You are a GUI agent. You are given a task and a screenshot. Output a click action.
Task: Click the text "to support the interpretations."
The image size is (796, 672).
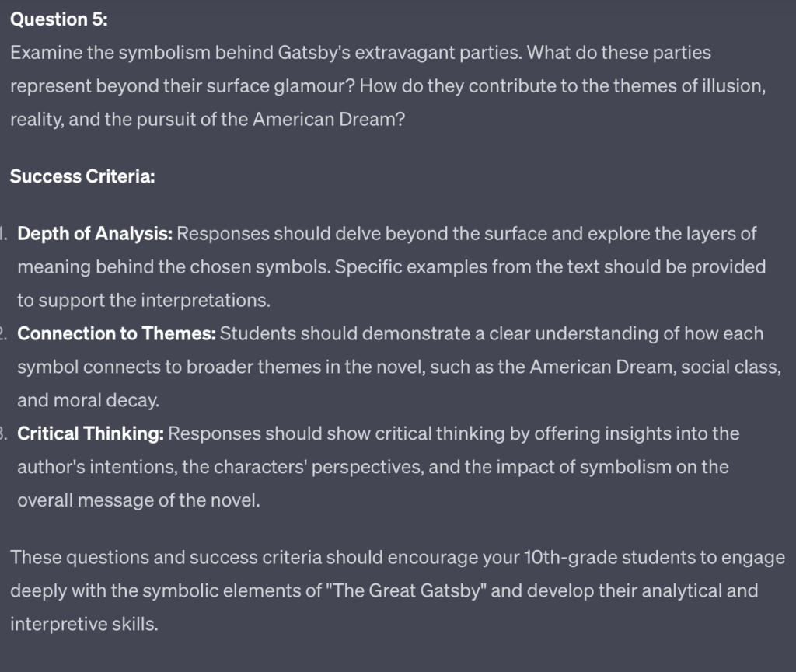[x=144, y=300]
